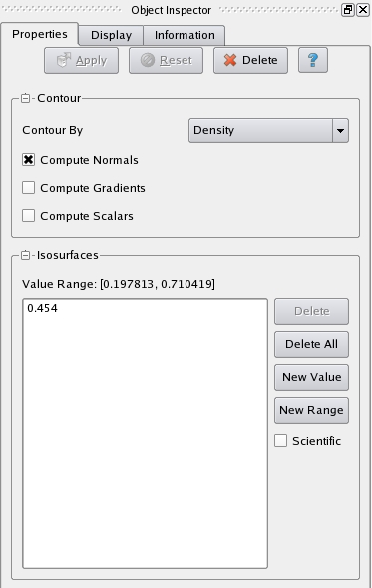Float the Object Inspector panel
The height and width of the screenshot is (588, 372).
tap(348, 10)
